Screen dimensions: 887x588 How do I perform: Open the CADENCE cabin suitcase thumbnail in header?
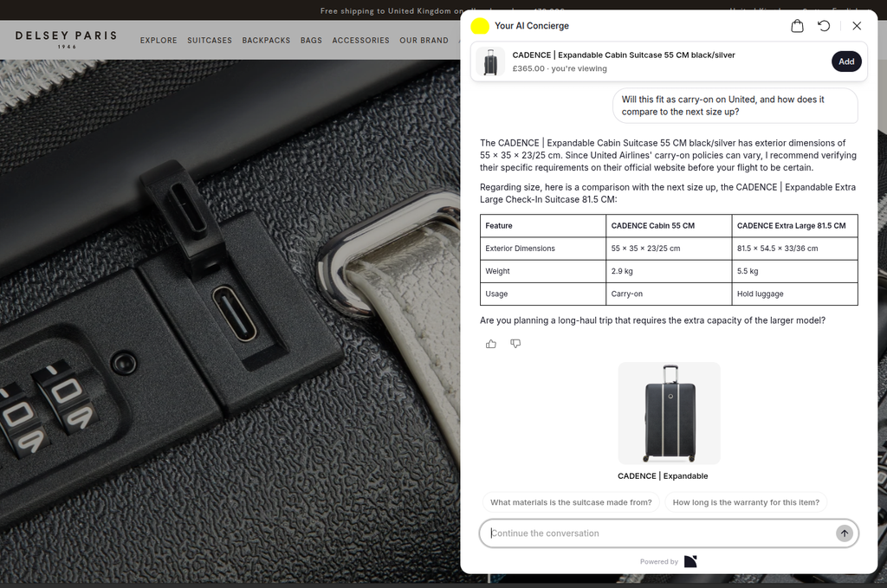(x=490, y=61)
